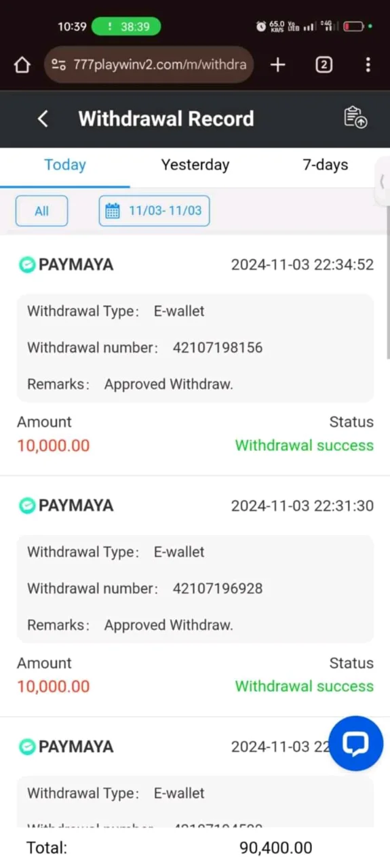The image size is (390, 868).
Task: Tap the first PAYMAYA record logo
Action: click(26, 264)
